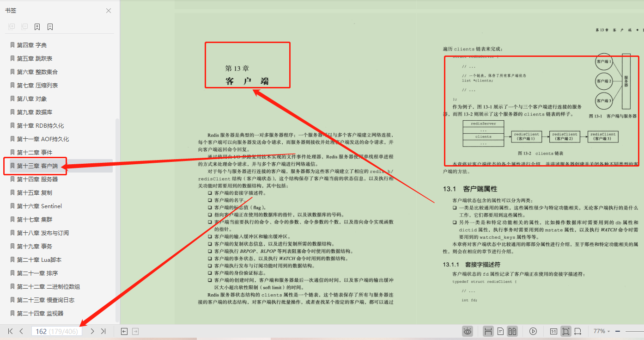The height and width of the screenshot is (340, 644).
Task: Click the expand-all bookmarks icon
Action: (12, 27)
